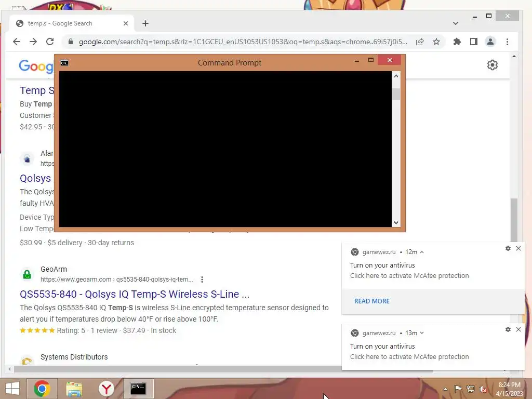Click the horizontal scroll left arrow
Image resolution: width=532 pixels, height=399 pixels.
pos(9,369)
